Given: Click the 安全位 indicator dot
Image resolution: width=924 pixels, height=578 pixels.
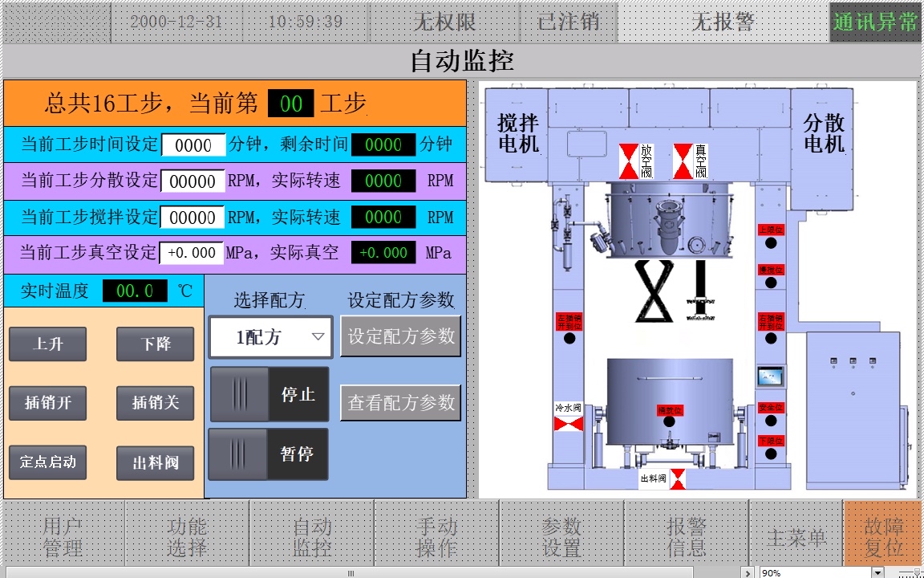Looking at the screenshot, I should 771,421.
